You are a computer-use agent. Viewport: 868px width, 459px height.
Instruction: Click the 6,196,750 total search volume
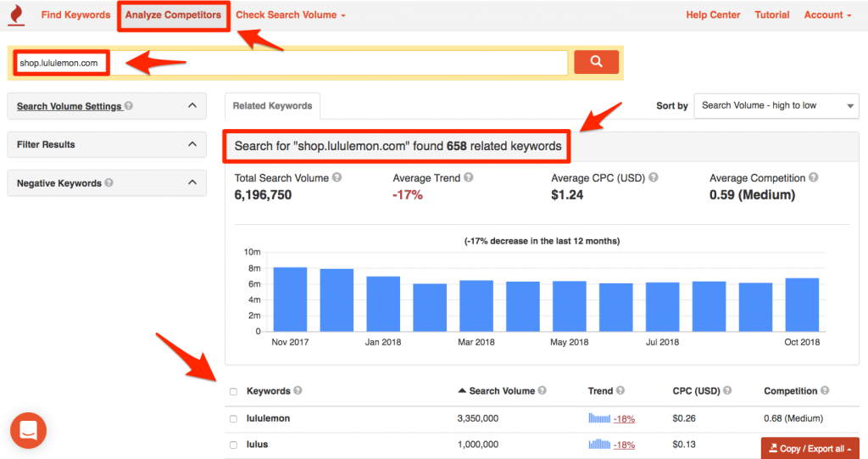(263, 194)
